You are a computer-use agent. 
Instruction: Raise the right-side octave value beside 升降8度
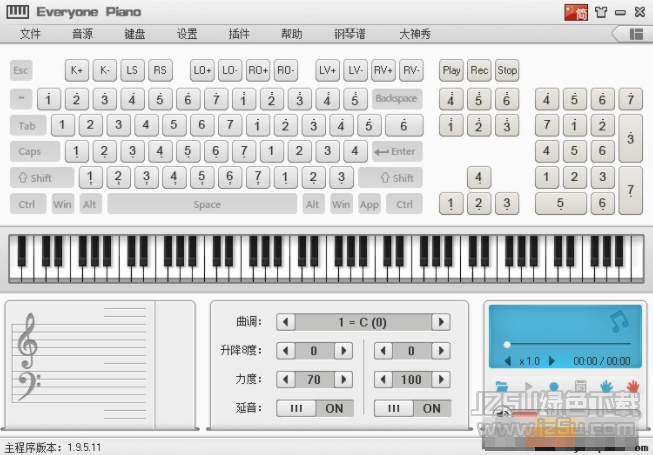(x=441, y=351)
